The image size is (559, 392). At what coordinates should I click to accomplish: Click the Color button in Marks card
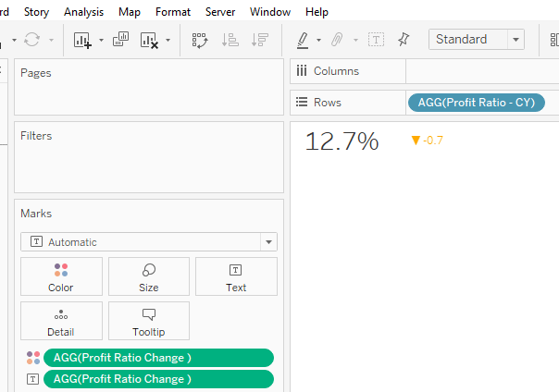point(60,276)
